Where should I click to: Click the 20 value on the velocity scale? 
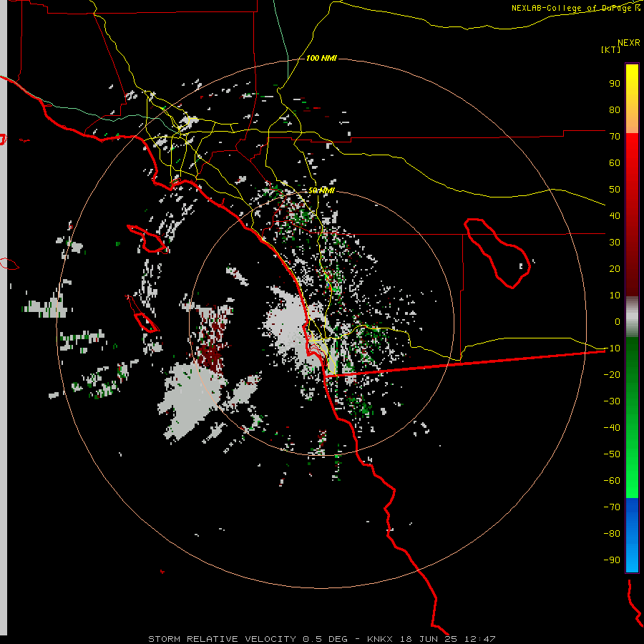click(615, 269)
